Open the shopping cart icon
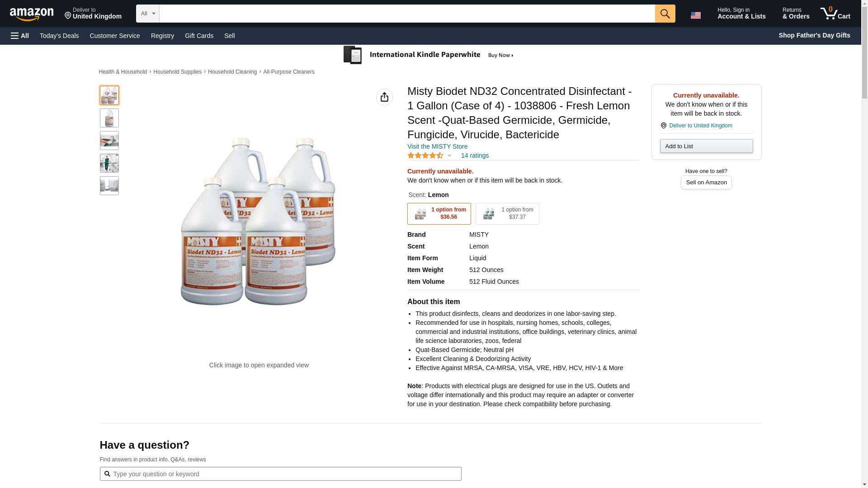This screenshot has width=868, height=488. 835,14
